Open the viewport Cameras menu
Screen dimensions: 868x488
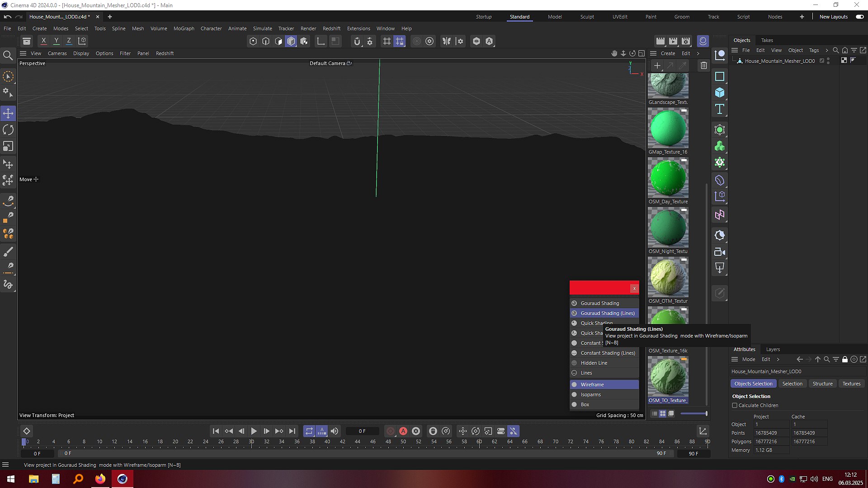tap(57, 53)
